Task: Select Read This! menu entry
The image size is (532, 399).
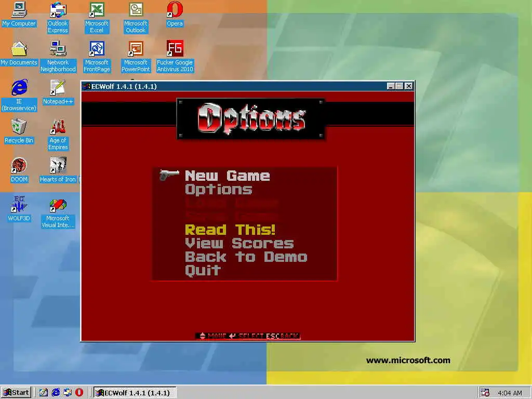Action: tap(230, 230)
